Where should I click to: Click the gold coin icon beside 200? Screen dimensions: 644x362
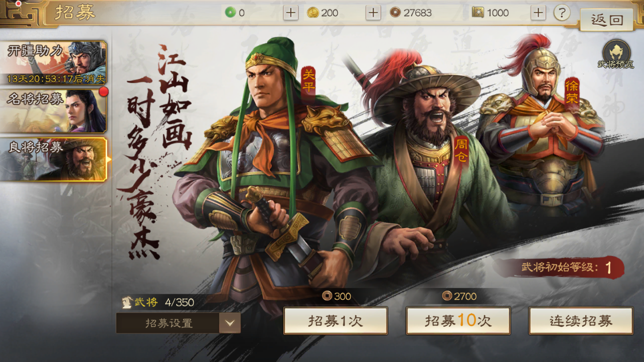tap(313, 13)
